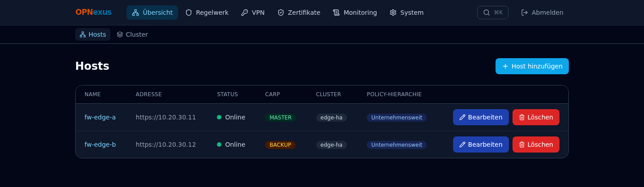644x187 pixels.
Task: Click the plus icon on Host hinzufügen
Action: [505, 66]
